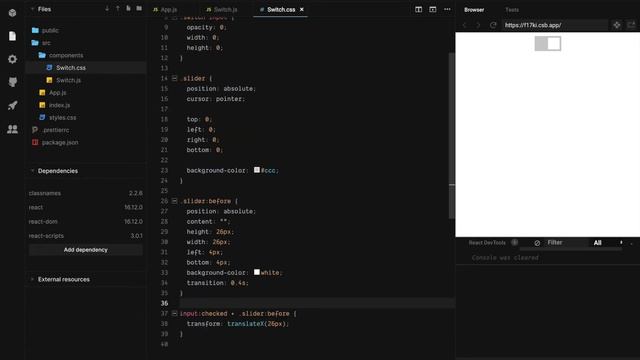Screen dimensions: 640x360
Task: Fold the .slider:before rule at line 26
Action: [174, 201]
